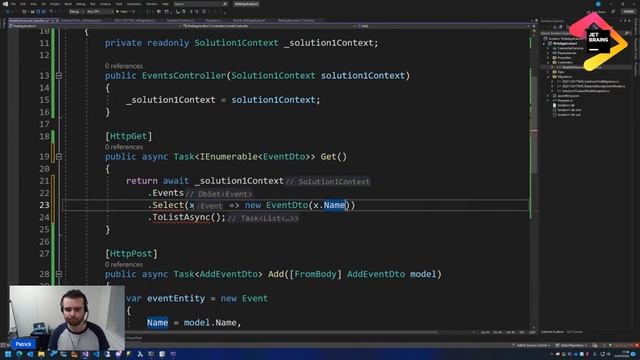The width and height of the screenshot is (640, 360).
Task: Click the Visual Studio logo icon
Action: click(5, 4)
